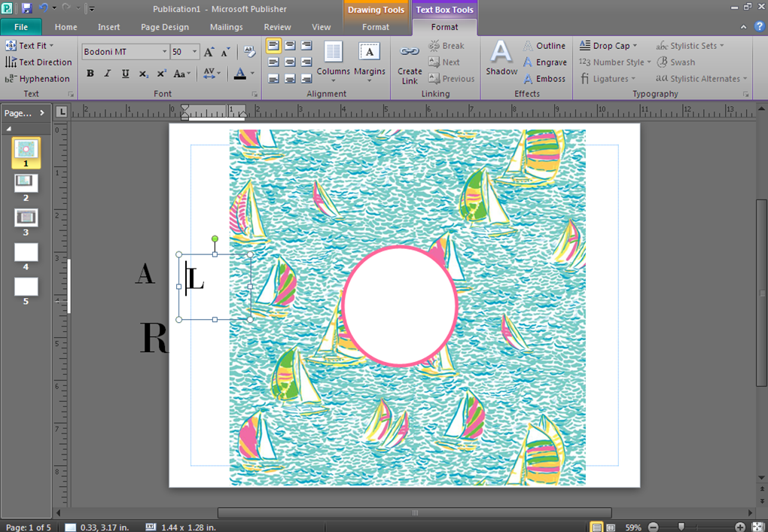The width and height of the screenshot is (768, 532).
Task: Click the zoom out minus icon
Action: coord(654,527)
